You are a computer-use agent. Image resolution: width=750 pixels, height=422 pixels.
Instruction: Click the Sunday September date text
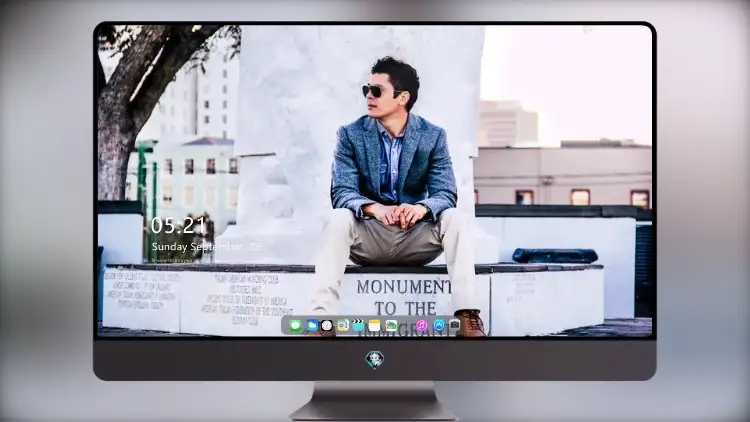coord(206,247)
